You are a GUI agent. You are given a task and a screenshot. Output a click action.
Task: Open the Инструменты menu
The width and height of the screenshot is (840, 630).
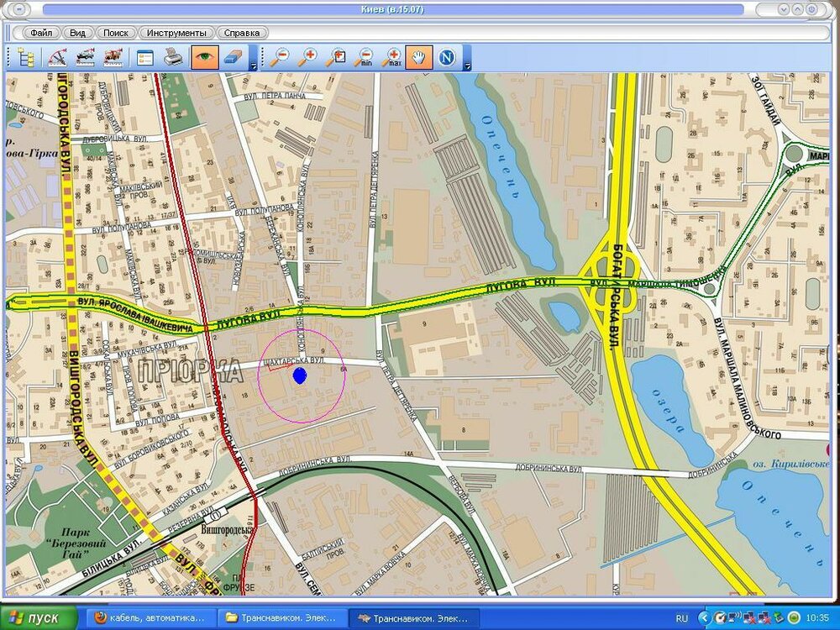pyautogui.click(x=176, y=33)
